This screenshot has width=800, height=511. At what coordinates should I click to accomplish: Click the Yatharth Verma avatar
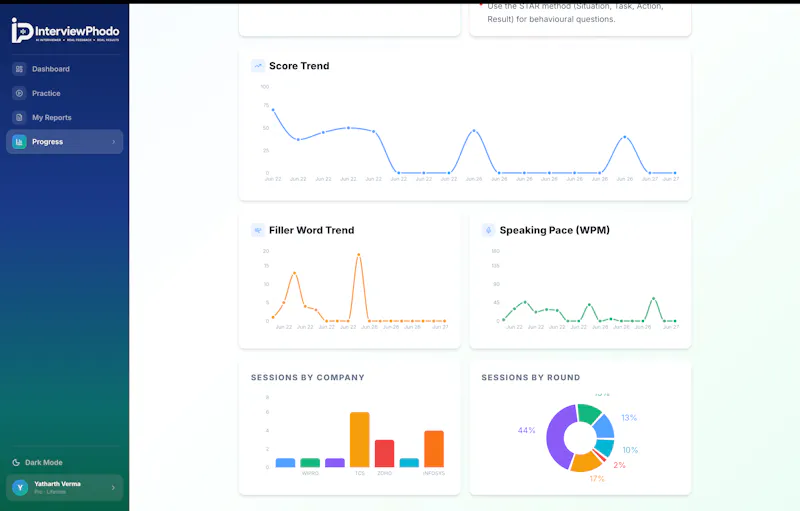pyautogui.click(x=20, y=488)
